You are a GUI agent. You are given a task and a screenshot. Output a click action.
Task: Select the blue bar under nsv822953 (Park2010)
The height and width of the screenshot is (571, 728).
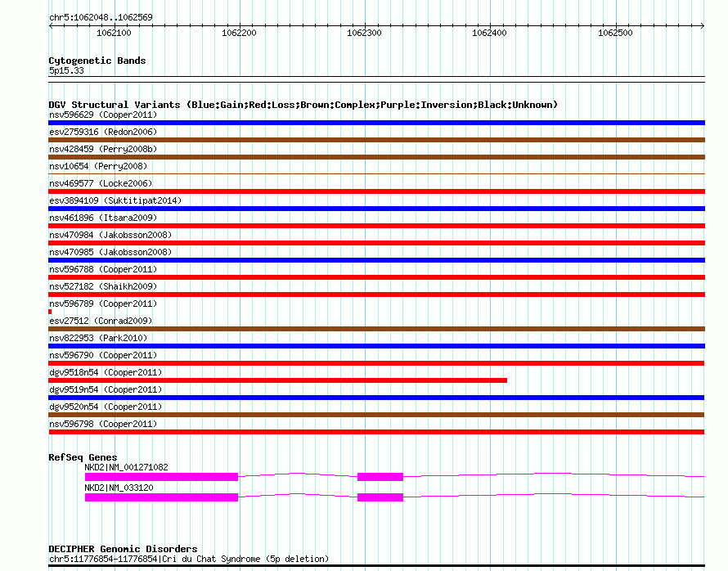(x=376, y=346)
